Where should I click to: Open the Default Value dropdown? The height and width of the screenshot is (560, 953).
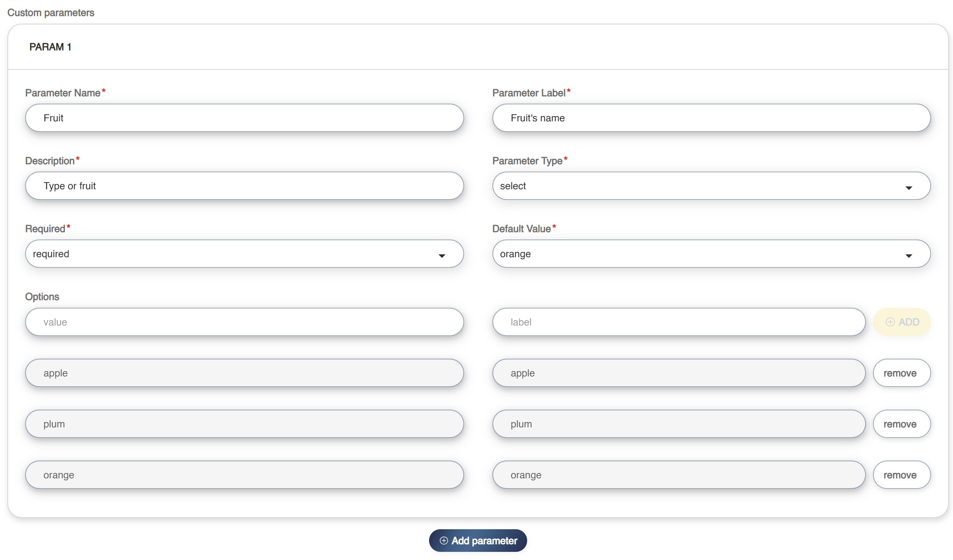coord(711,254)
